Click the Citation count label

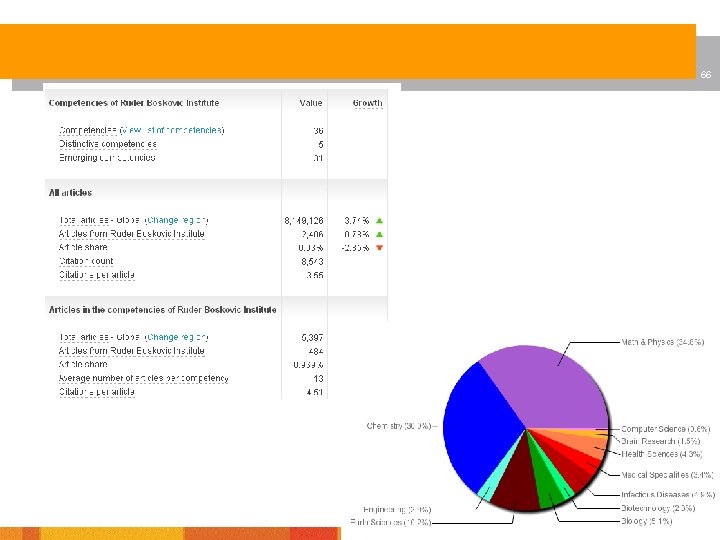[x=86, y=261]
